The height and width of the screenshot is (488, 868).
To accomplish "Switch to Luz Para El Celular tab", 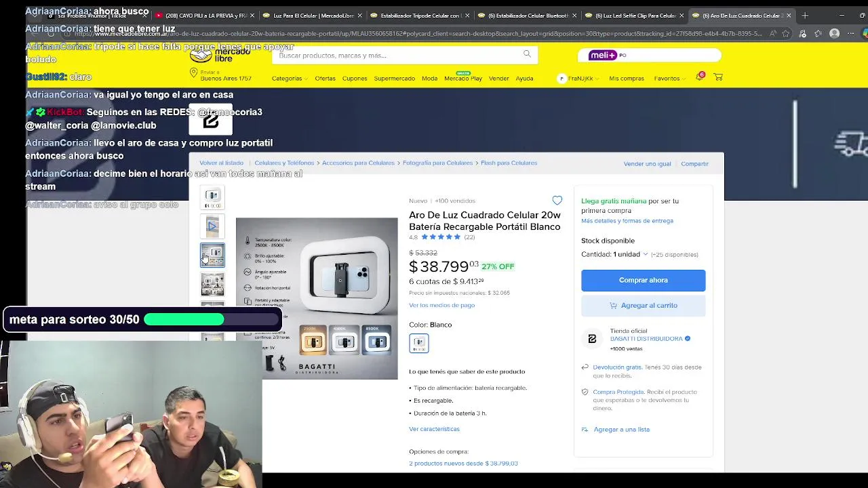I will [313, 16].
